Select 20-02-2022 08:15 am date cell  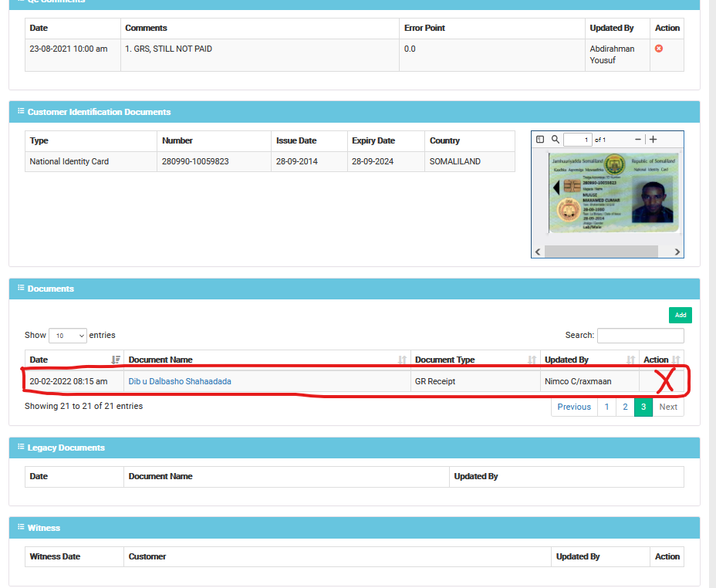[x=74, y=381]
